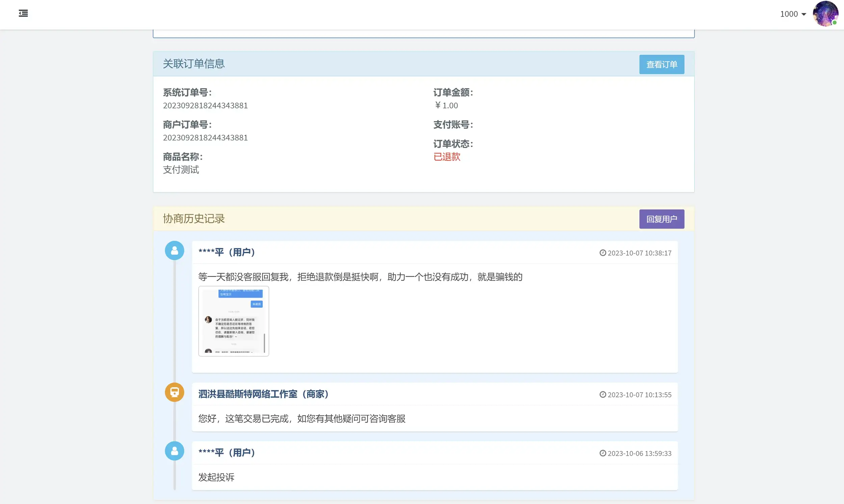Click the ****平（用户）username heading
This screenshot has height=504, width=844.
pyautogui.click(x=227, y=253)
